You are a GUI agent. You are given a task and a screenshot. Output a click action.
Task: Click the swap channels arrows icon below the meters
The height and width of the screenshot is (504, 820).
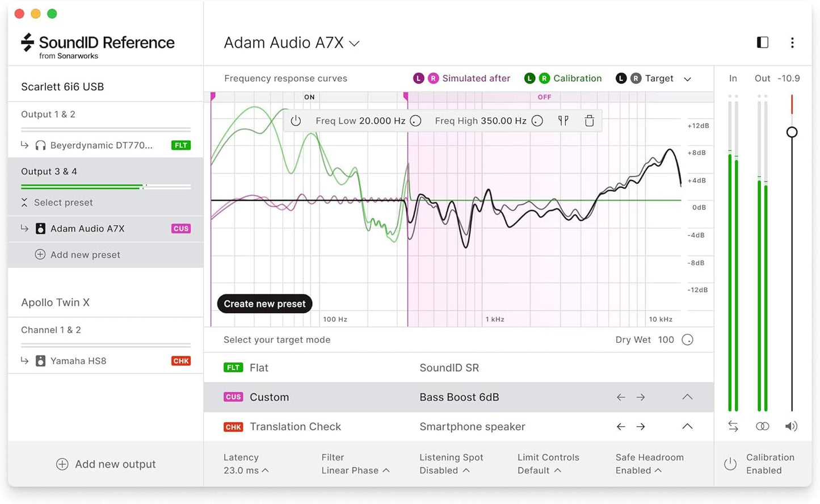tap(733, 426)
